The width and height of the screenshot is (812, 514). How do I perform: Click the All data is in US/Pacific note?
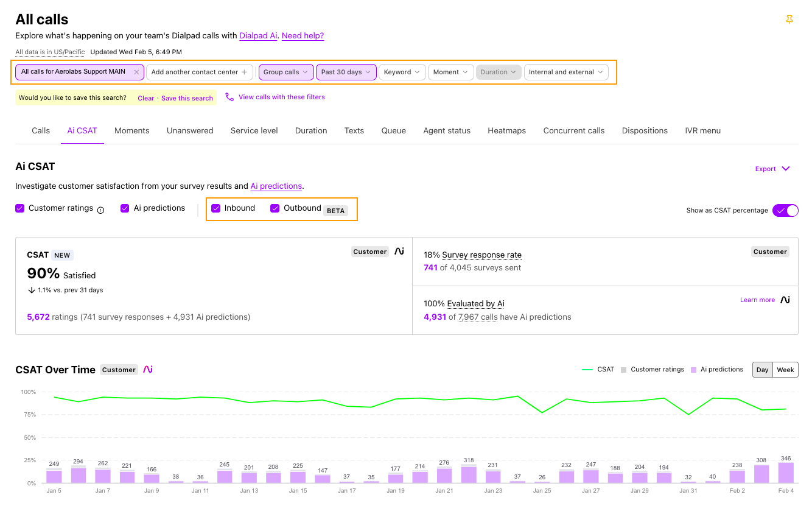[x=50, y=52]
